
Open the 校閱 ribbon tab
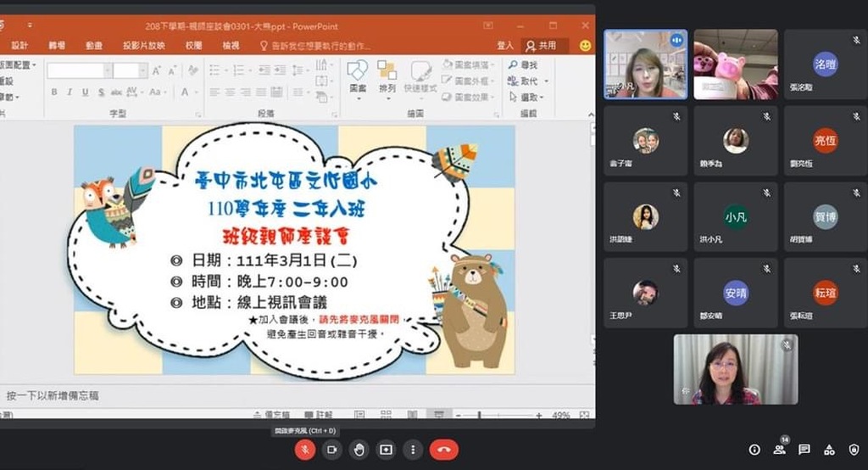tap(194, 46)
